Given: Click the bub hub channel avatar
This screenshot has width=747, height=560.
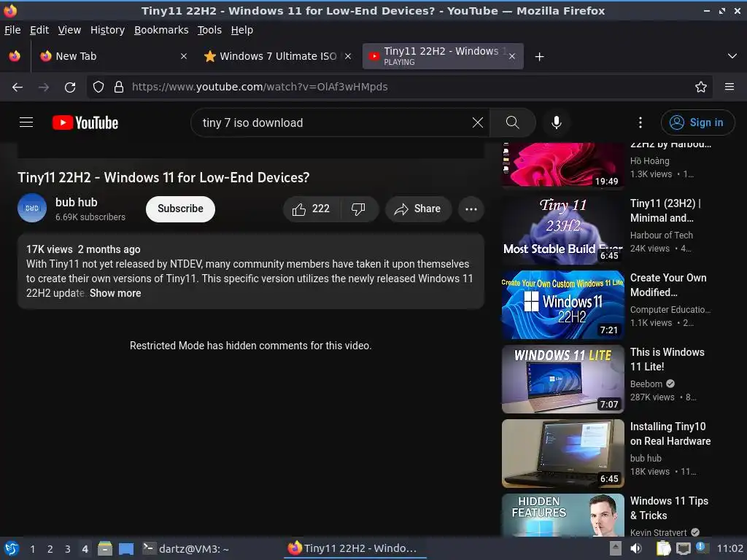Looking at the screenshot, I should point(32,208).
